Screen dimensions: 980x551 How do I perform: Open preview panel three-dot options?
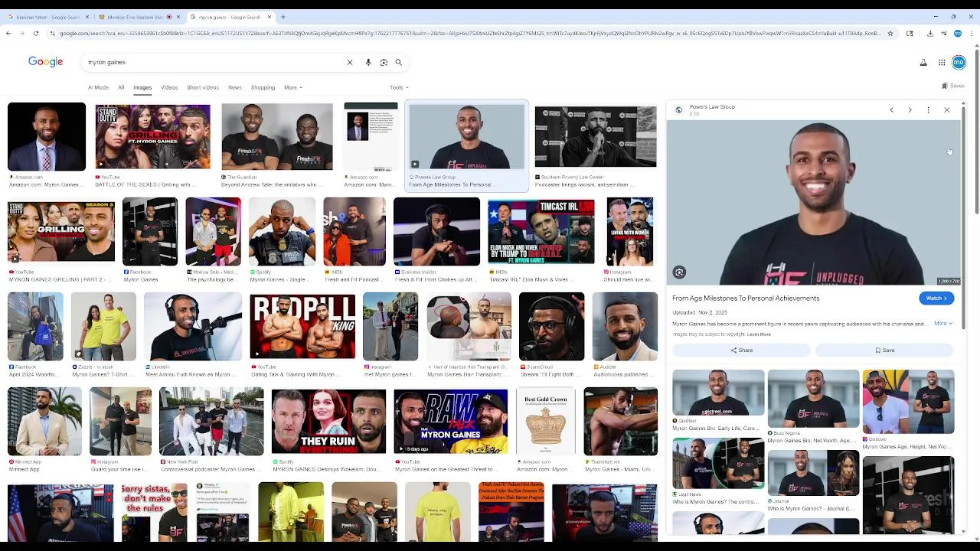[x=928, y=110]
